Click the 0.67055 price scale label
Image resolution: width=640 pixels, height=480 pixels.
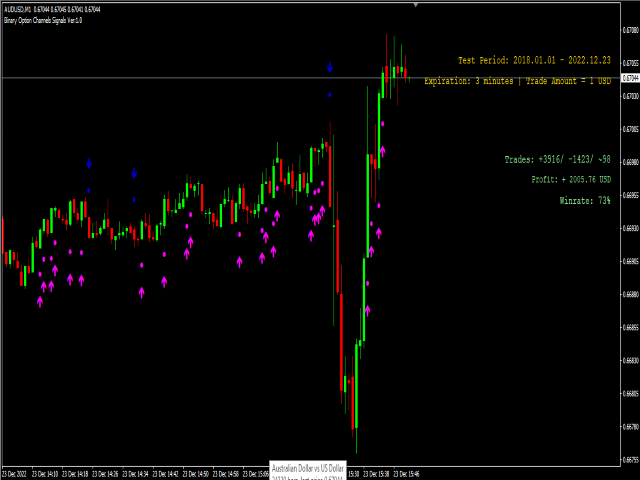630,63
